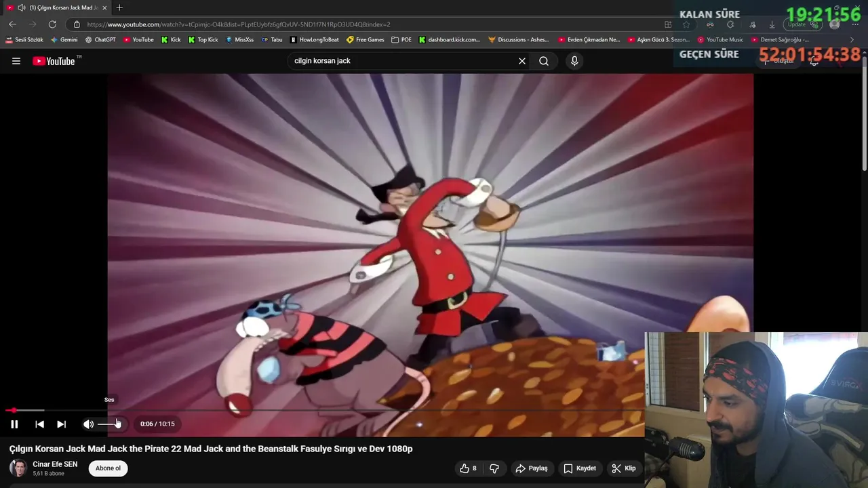Open HowLongToBeat bookmark
This screenshot has height=488, width=868.
tap(315, 40)
